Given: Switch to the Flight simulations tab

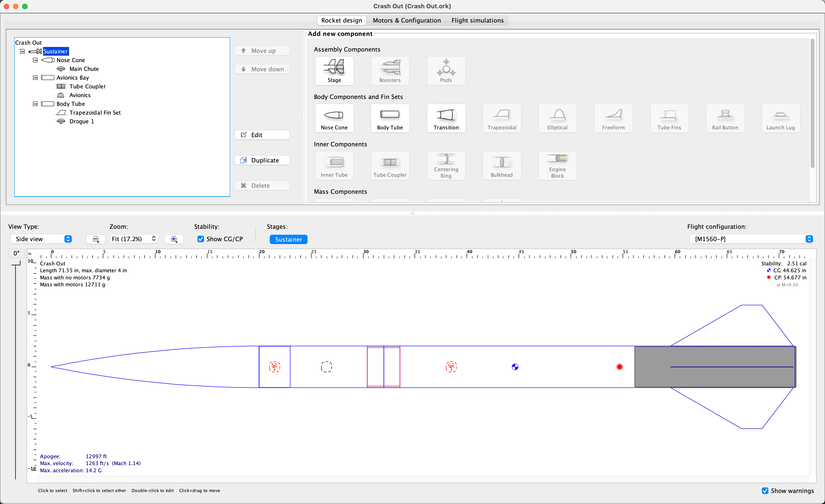Looking at the screenshot, I should point(477,20).
